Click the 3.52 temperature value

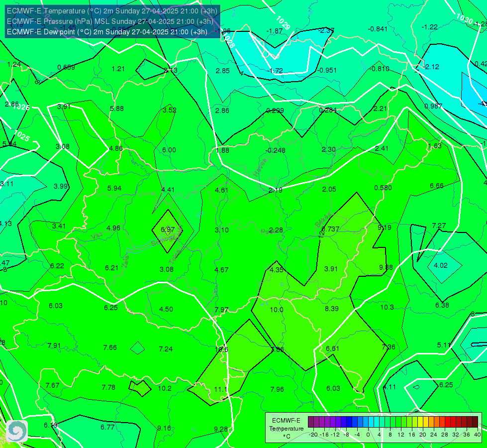tap(170, 110)
